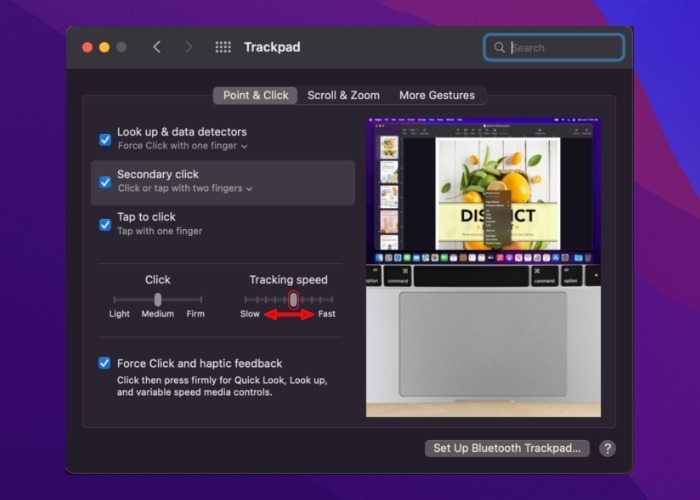700x500 pixels.
Task: Click the forward navigation arrow
Action: [188, 47]
